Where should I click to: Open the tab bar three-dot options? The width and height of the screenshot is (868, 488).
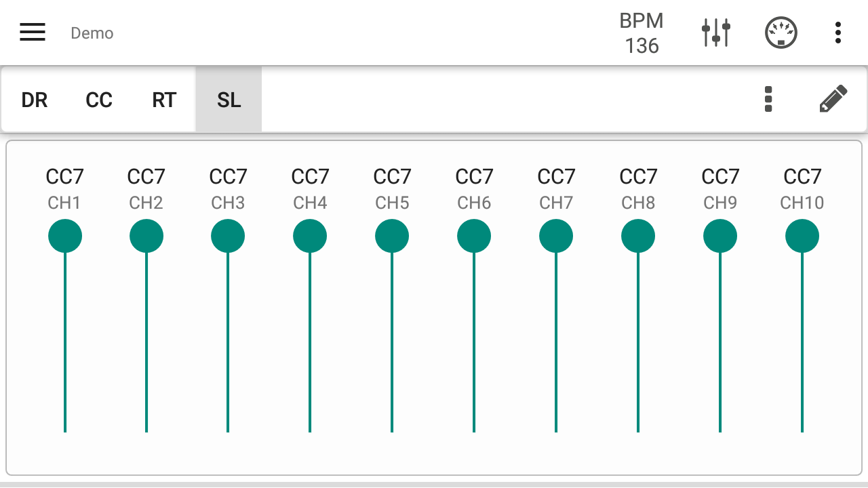tap(768, 99)
